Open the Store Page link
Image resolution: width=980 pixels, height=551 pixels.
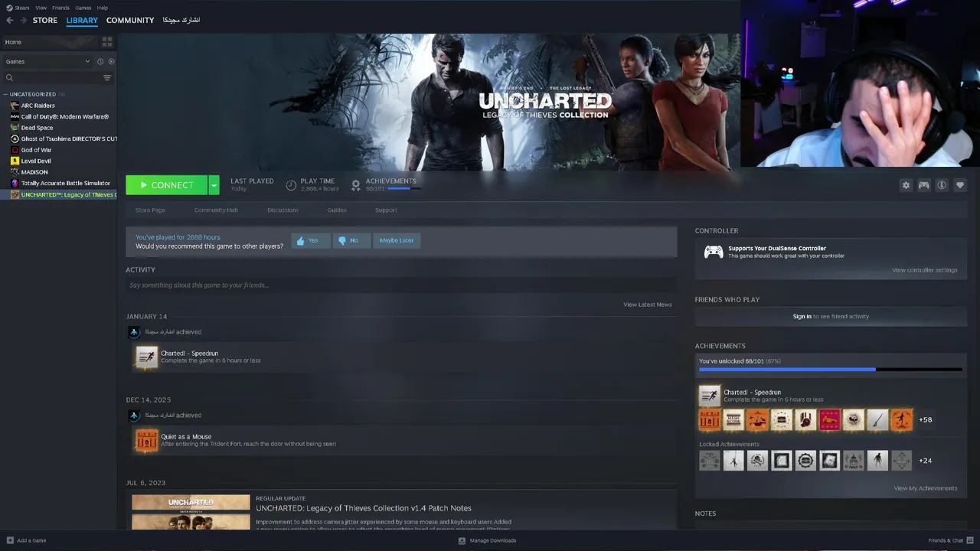(150, 210)
